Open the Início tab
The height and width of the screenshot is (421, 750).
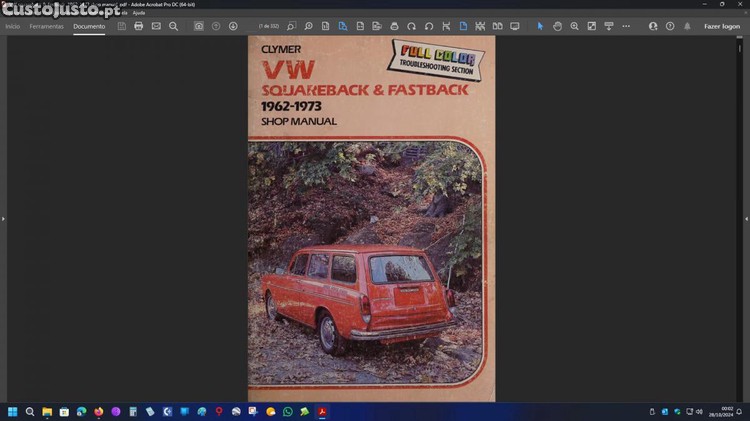point(12,26)
